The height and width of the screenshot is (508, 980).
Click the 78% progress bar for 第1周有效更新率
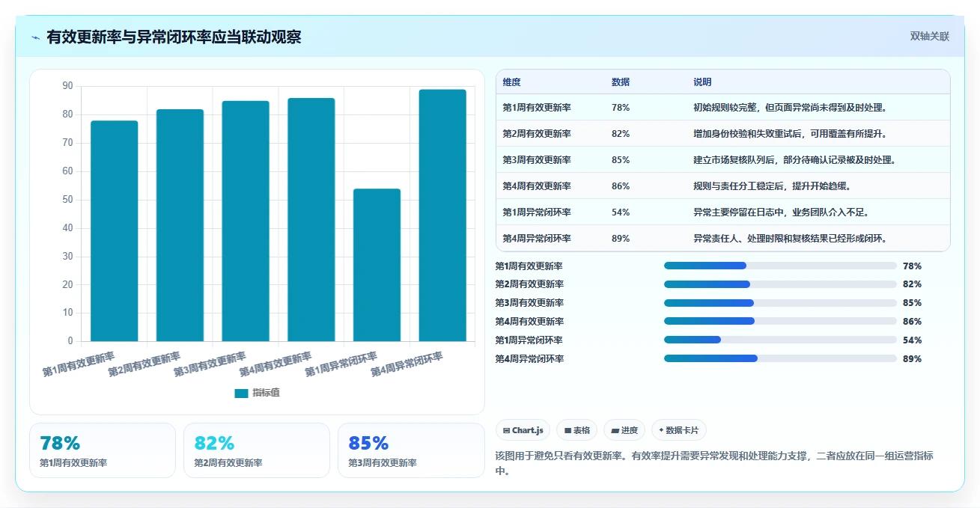[780, 266]
